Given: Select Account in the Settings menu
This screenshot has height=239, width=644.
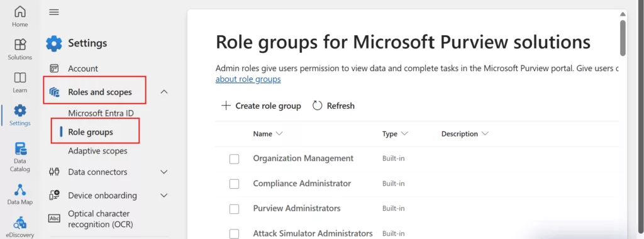Looking at the screenshot, I should tap(83, 69).
